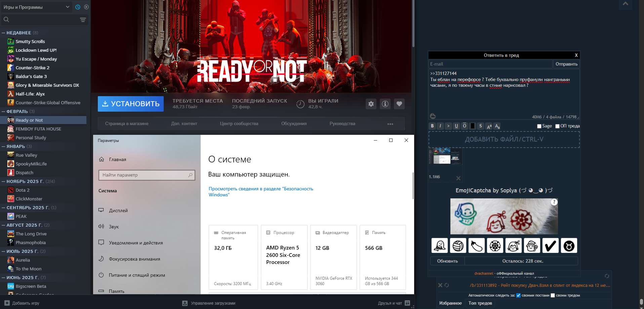Click the УСТАНОВИТЬ install button
Image resolution: width=644 pixels, height=309 pixels.
click(x=131, y=104)
